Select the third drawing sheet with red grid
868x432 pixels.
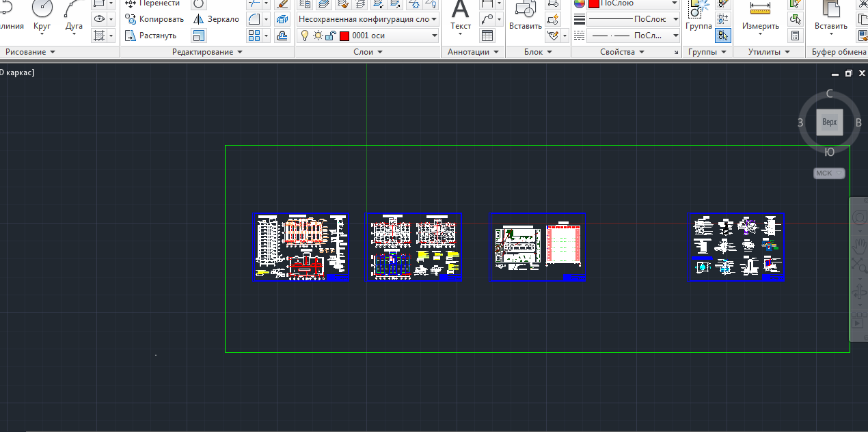coord(538,247)
